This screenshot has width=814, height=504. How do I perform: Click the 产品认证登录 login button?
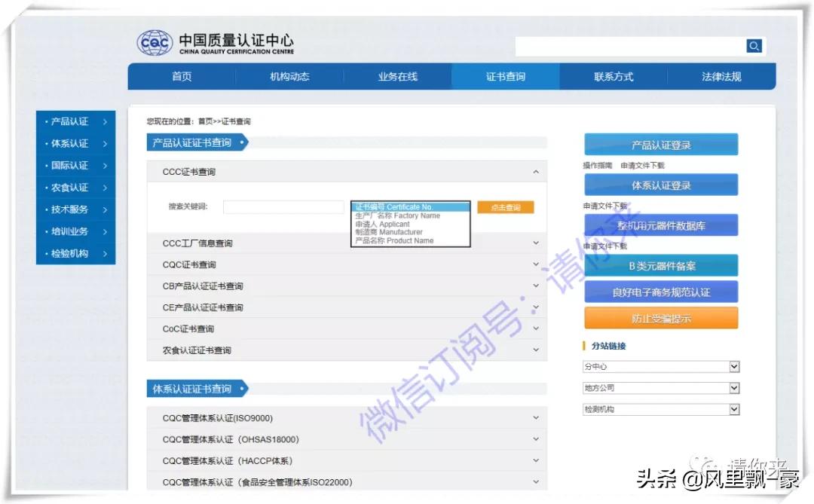click(x=660, y=143)
